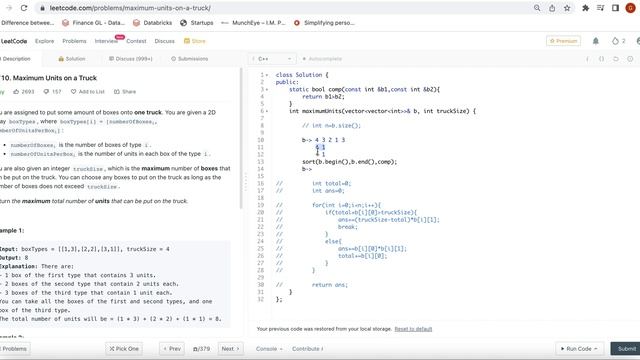Go to the Next problem
640x360 pixels.
pyautogui.click(x=231, y=349)
